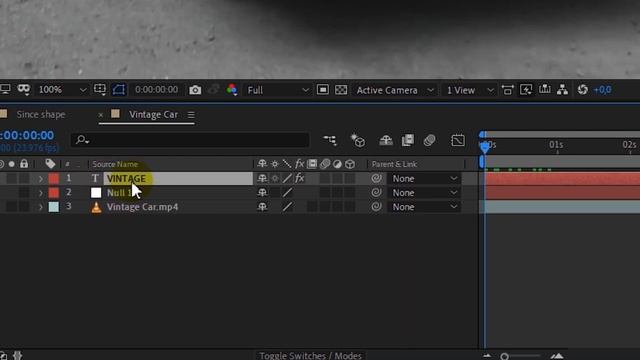This screenshot has height=360, width=640.
Task: Open Fast Previews options
Action: (526, 90)
